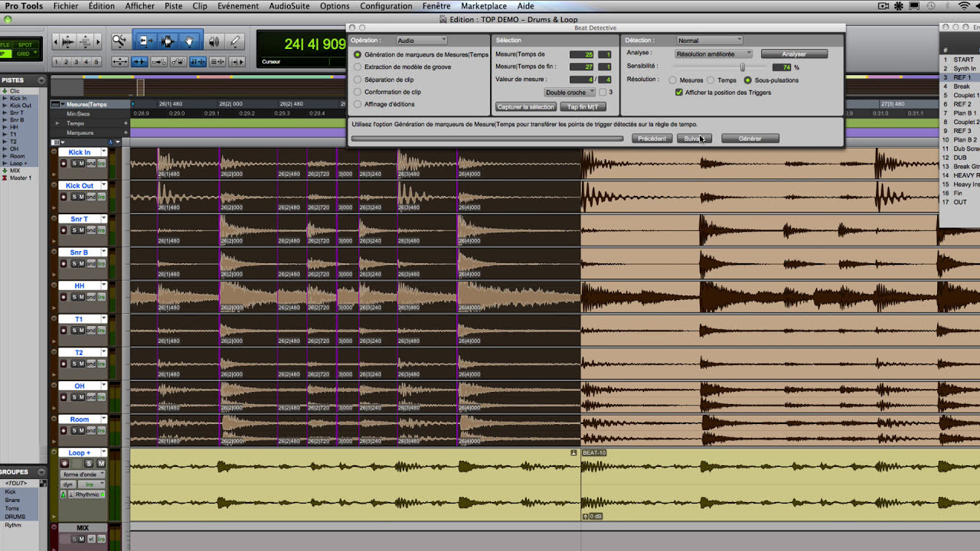This screenshot has height=551, width=980.
Task: Record-enable the Snr T track
Action: coord(64,230)
